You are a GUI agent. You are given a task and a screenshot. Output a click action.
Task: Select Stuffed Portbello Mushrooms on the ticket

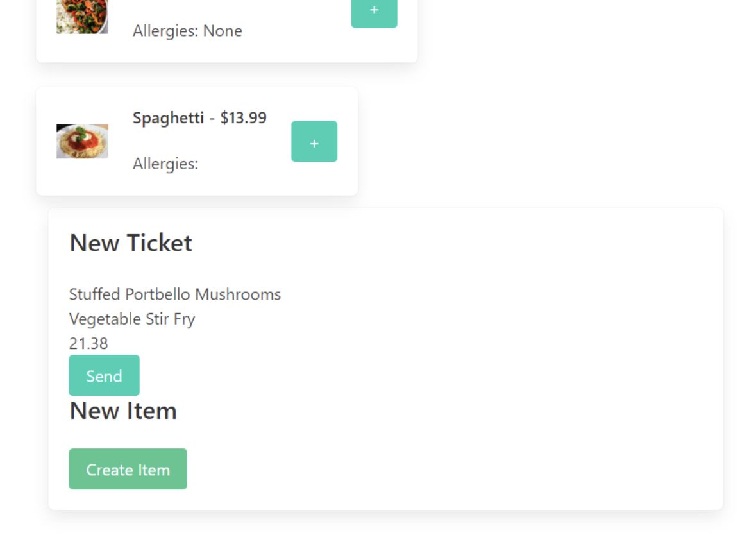(174, 294)
